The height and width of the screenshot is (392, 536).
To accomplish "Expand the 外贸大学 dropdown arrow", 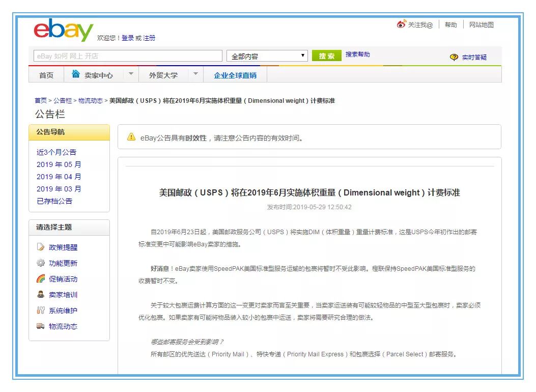I will tap(196, 74).
